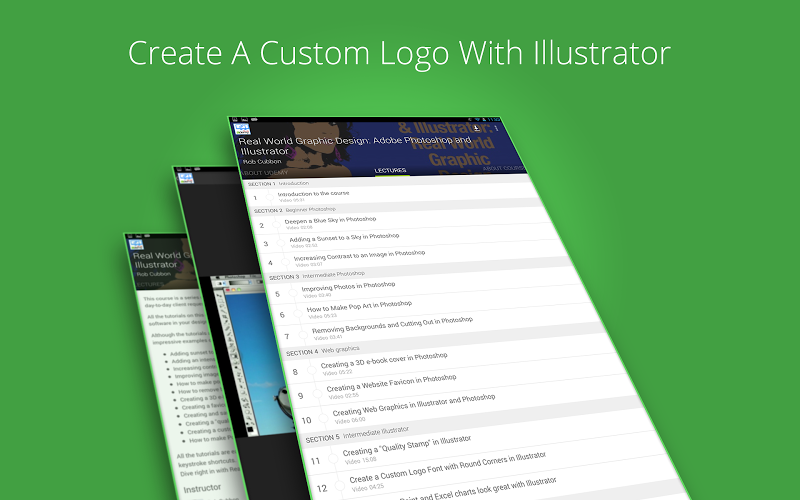This screenshot has height=500, width=800.
Task: Click lecture number 7 in the list
Action: (286, 336)
